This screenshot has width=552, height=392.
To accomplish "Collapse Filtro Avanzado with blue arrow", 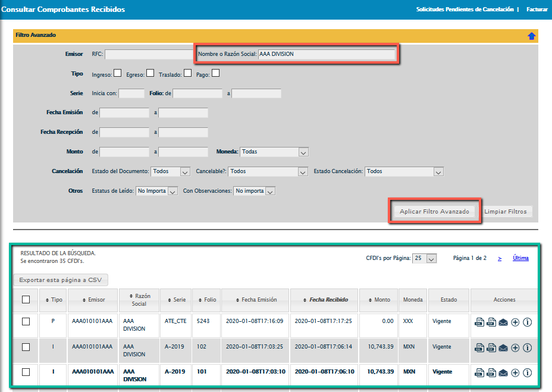I will (531, 36).
